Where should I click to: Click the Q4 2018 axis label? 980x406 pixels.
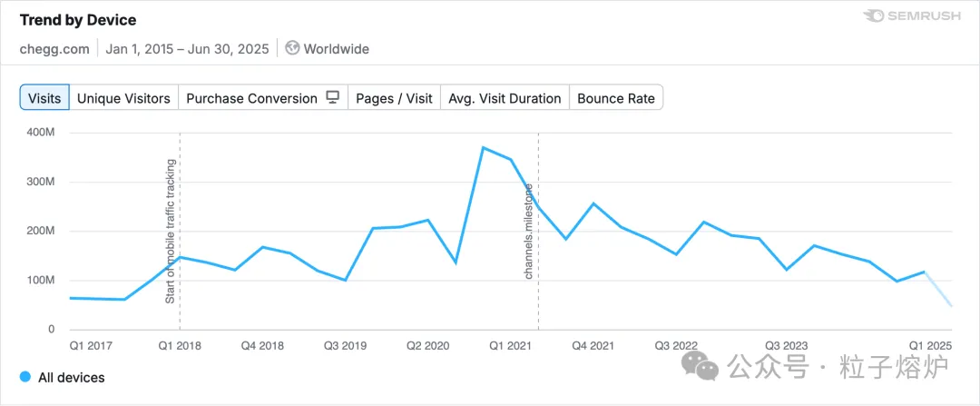(262, 345)
